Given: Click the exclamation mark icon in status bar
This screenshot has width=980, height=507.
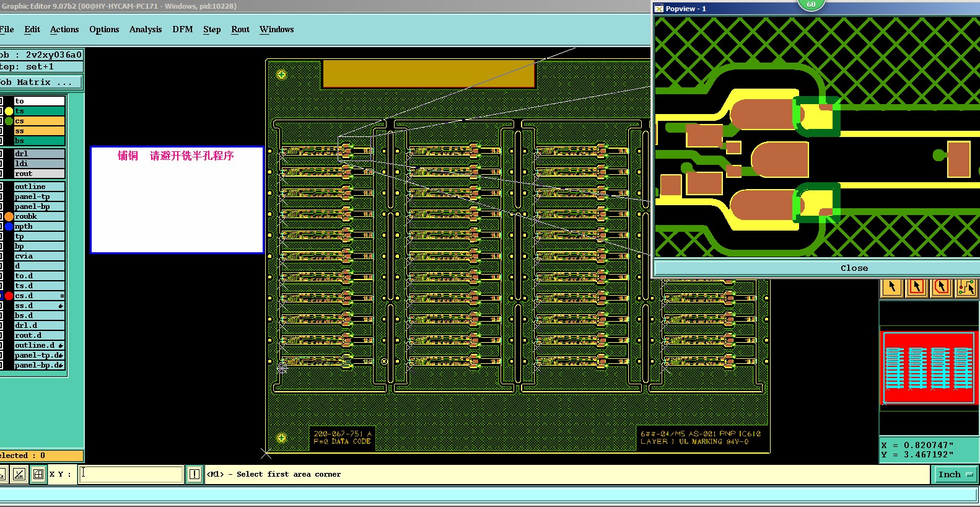Looking at the screenshot, I should pyautogui.click(x=195, y=474).
